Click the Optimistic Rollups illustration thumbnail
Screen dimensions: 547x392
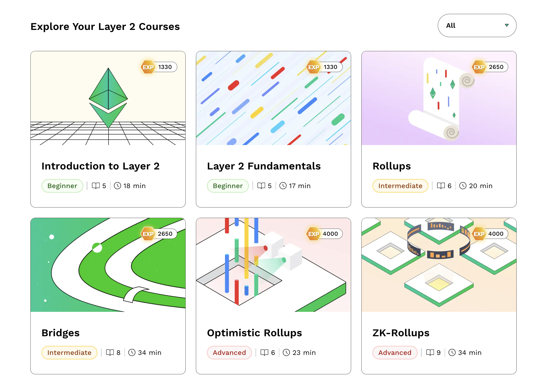[273, 265]
